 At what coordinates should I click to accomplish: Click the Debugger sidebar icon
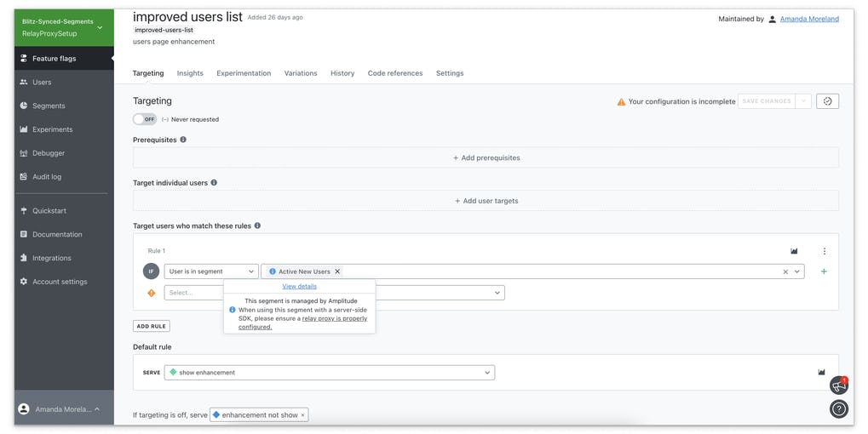pyautogui.click(x=23, y=153)
